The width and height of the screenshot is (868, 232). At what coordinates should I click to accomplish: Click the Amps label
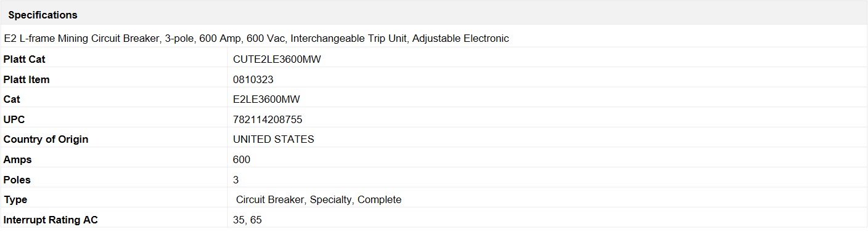pos(17,159)
